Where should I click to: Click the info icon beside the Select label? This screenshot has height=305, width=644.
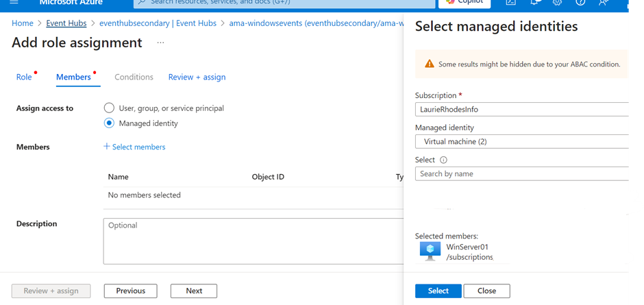443,160
